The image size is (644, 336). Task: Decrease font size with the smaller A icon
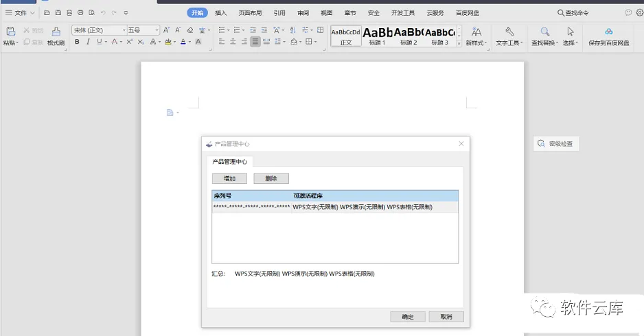177,30
